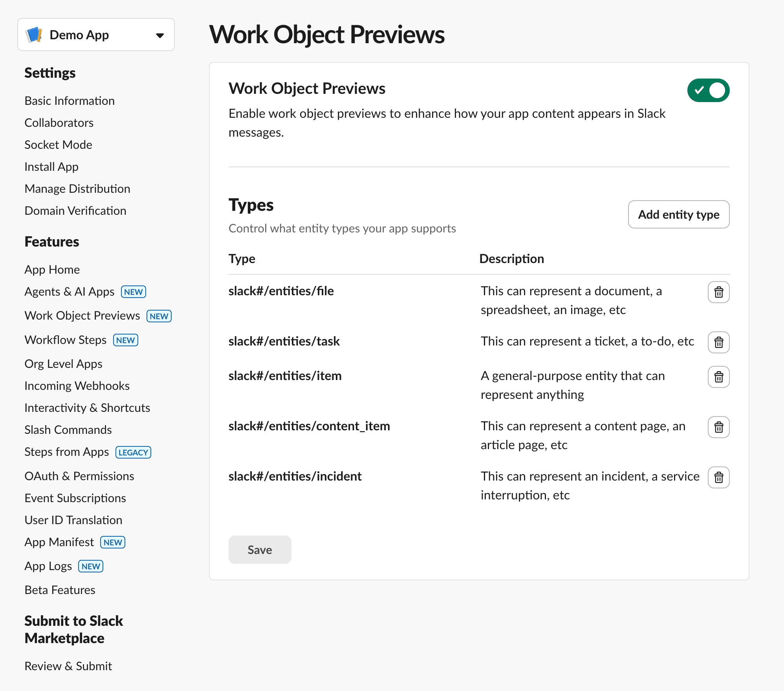Trash the slack#/entities/incident type
784x691 pixels.
pos(718,477)
